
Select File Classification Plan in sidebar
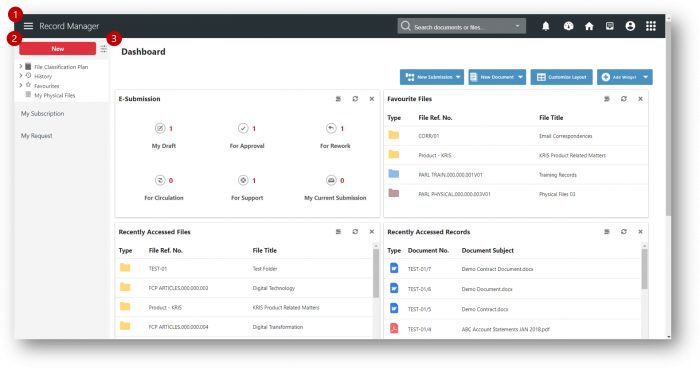[61, 67]
